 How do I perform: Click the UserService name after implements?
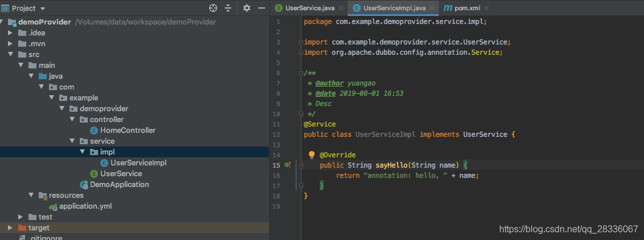[486, 135]
